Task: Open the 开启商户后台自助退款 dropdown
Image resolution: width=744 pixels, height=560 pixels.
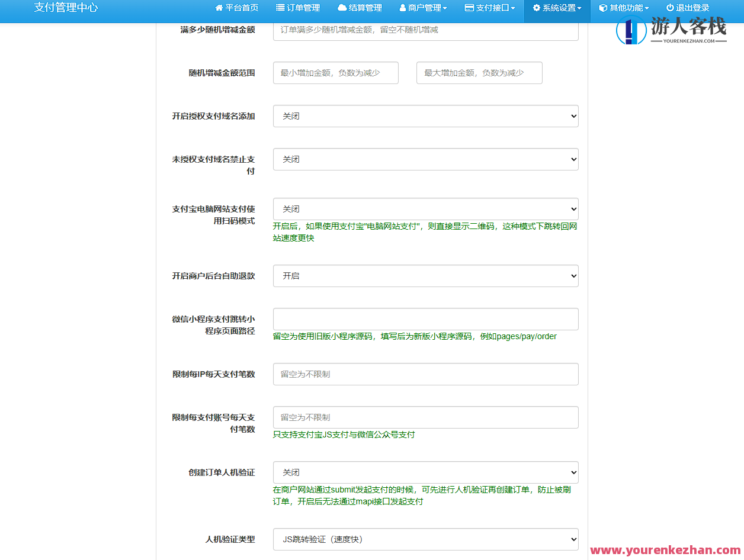Action: click(x=425, y=276)
